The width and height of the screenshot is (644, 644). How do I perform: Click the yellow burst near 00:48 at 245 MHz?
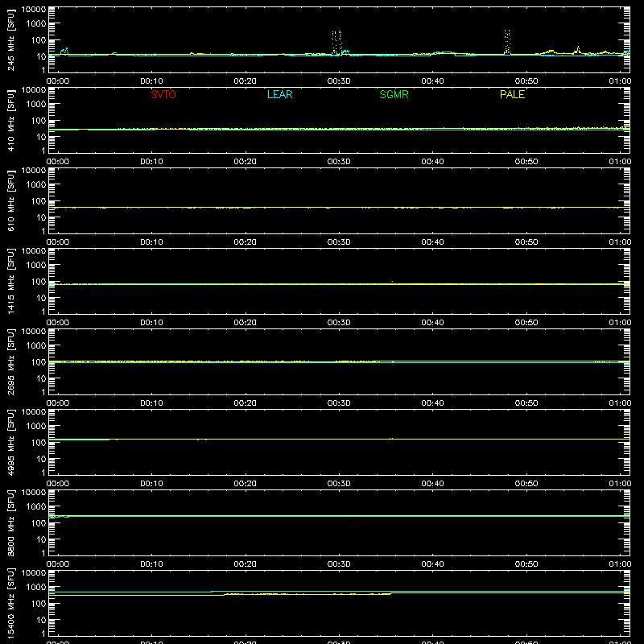(507, 42)
